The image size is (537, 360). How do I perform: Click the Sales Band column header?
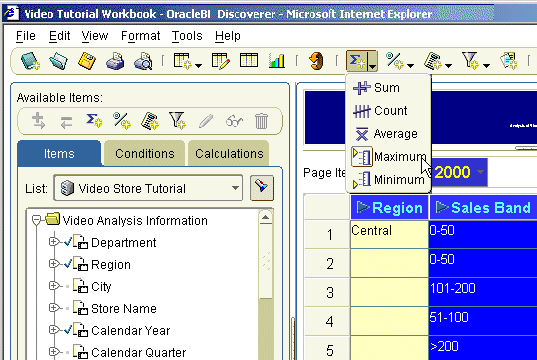pyautogui.click(x=483, y=208)
